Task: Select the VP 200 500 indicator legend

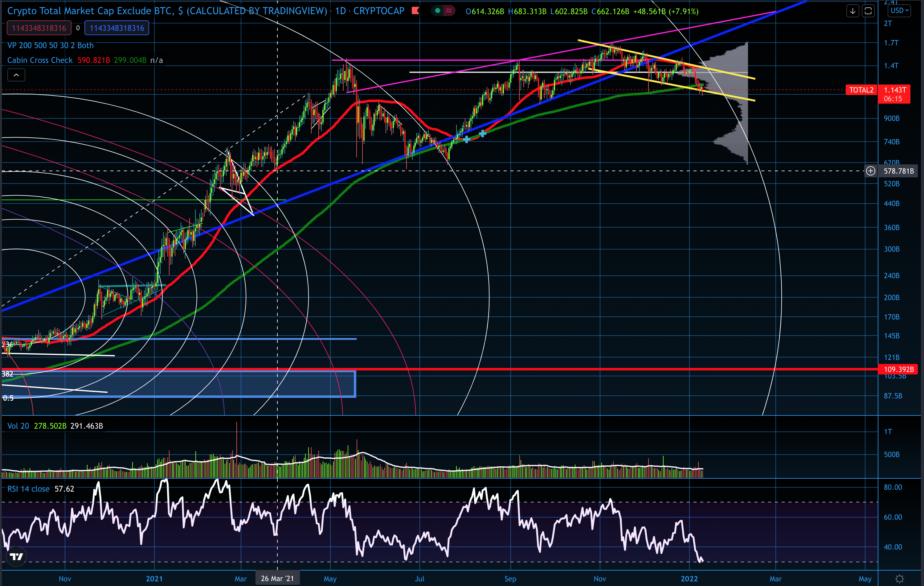Action: click(50, 45)
